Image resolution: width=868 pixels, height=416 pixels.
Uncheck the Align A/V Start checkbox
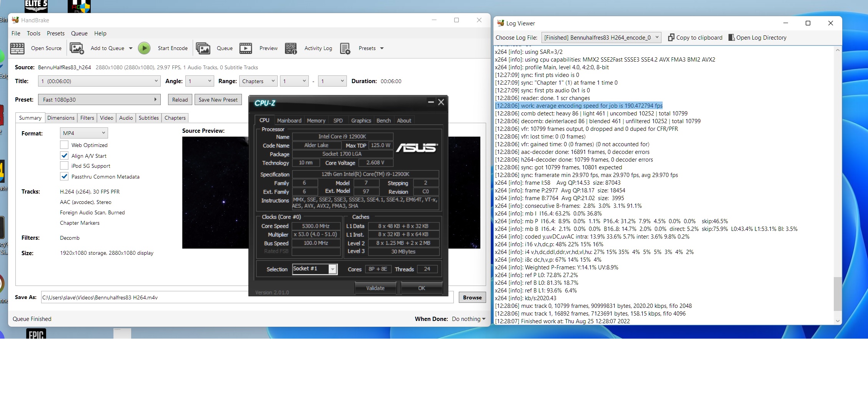coord(64,156)
